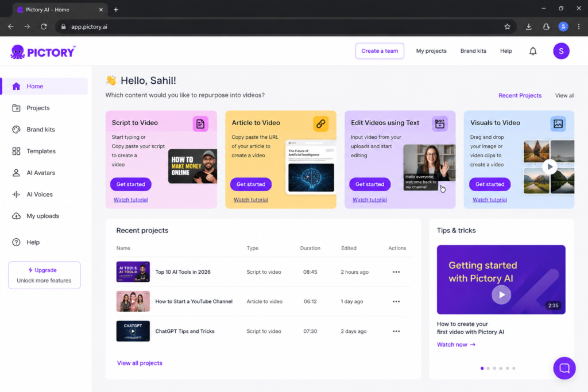Select the second Tips & tricks carousel dot
The height and width of the screenshot is (392, 588).
pos(488,368)
